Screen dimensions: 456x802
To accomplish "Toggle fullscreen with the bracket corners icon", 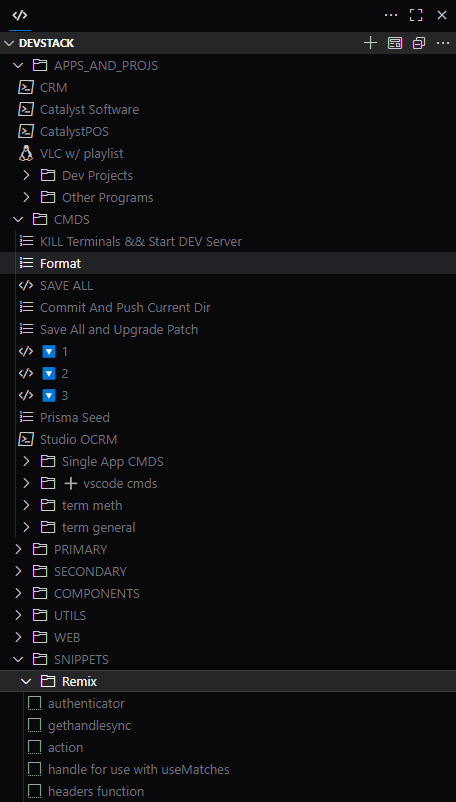I will (416, 15).
